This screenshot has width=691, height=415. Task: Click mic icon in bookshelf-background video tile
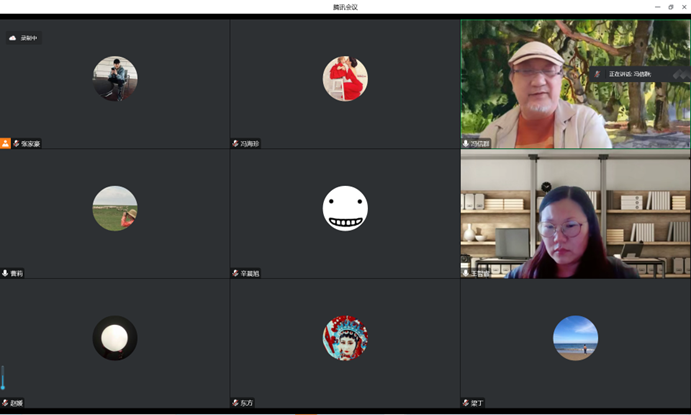[x=466, y=273]
